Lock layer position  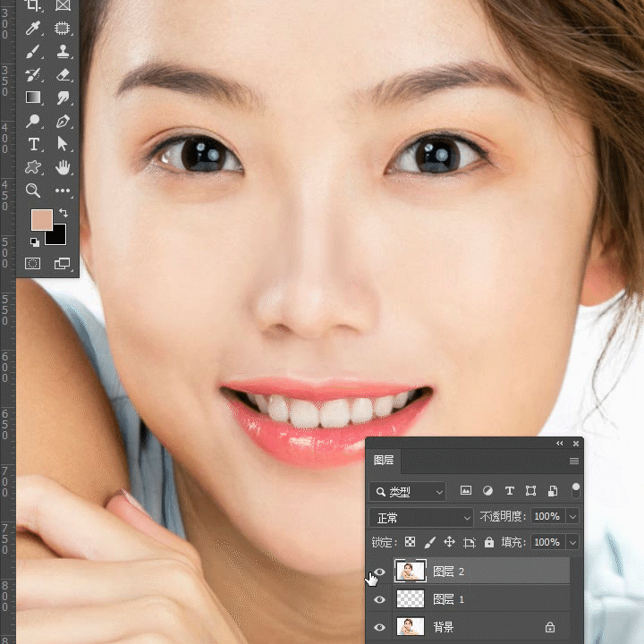point(449,542)
